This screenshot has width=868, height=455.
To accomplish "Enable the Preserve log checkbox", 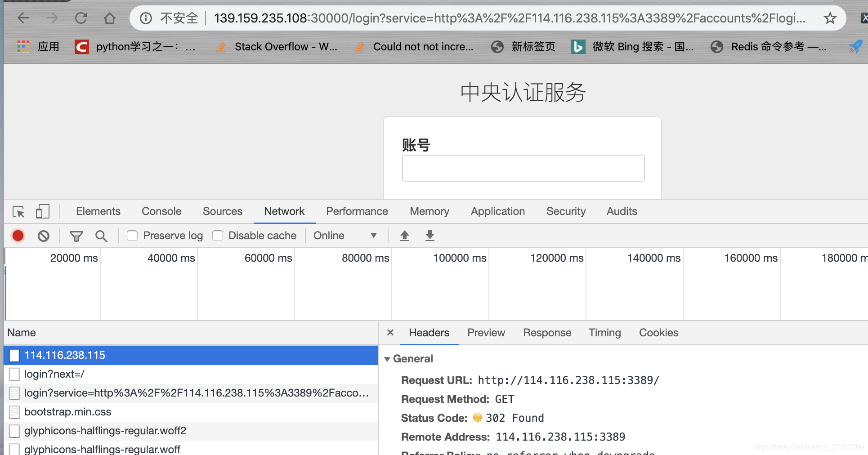I will (132, 236).
